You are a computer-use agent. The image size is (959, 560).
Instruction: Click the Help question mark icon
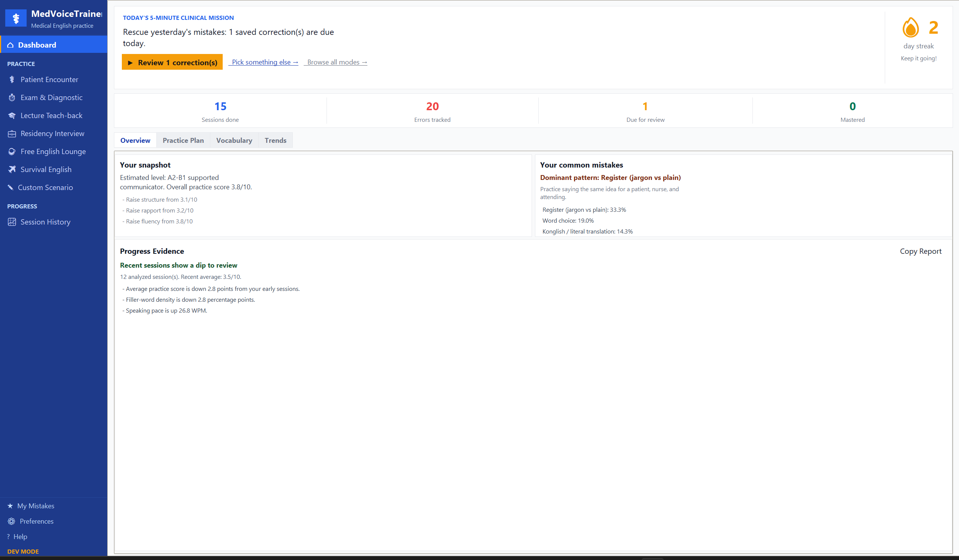[8, 536]
